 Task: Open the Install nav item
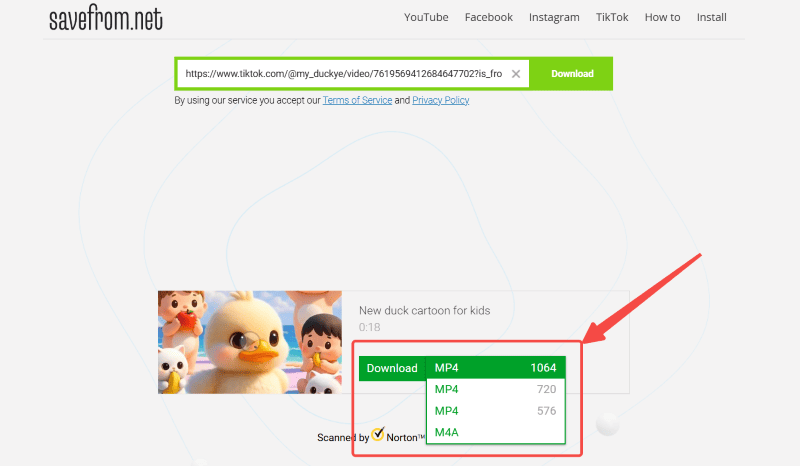click(711, 17)
